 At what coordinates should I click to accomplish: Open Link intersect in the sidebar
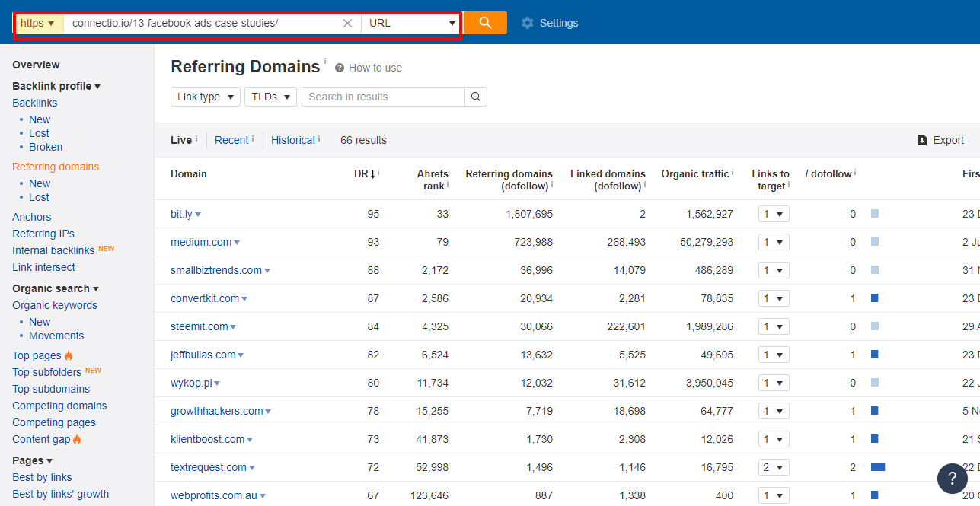point(43,267)
